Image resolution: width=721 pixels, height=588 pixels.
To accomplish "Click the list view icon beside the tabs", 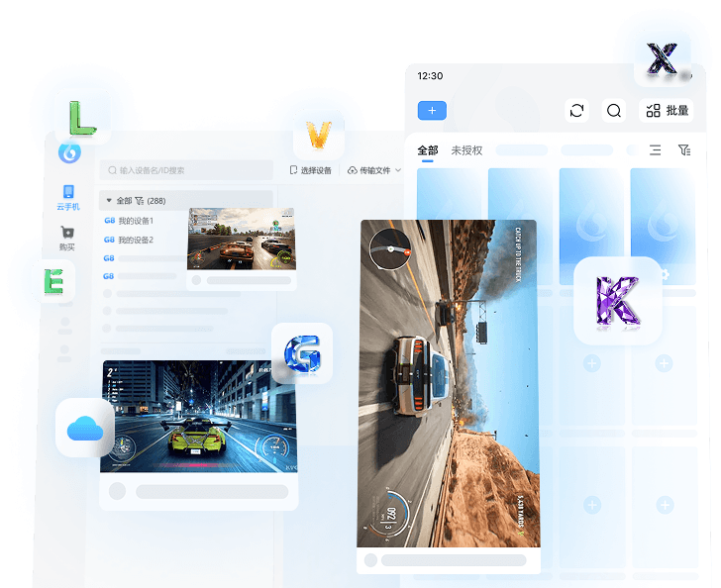I will [655, 150].
